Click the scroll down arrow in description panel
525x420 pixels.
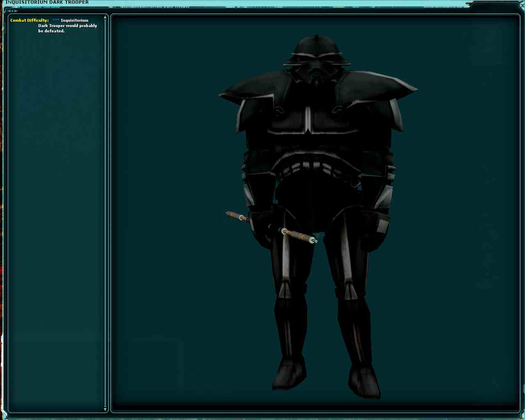pyautogui.click(x=105, y=409)
